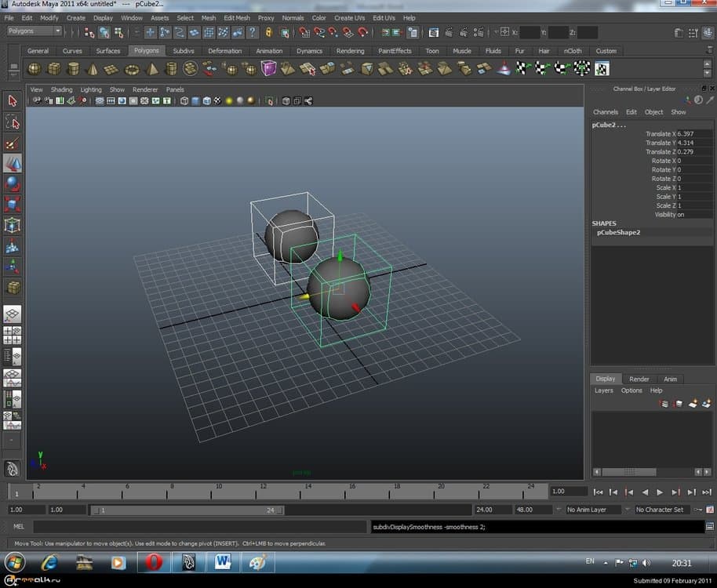Open the viewport Lighting menu

[x=91, y=89]
